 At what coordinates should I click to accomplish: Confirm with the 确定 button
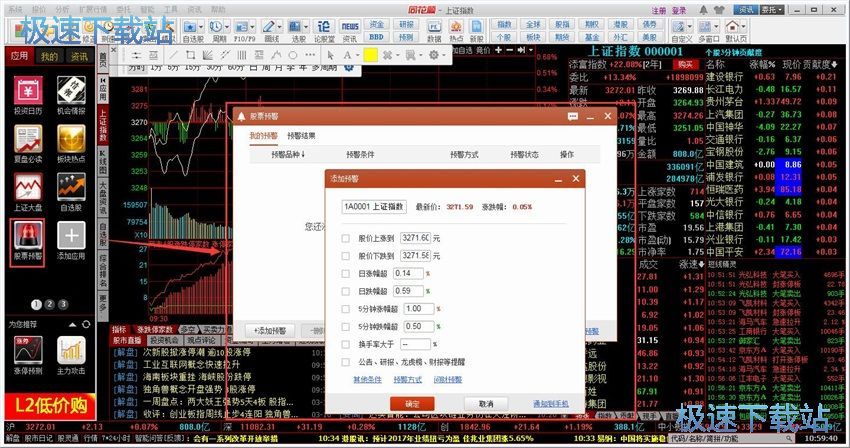(412, 404)
